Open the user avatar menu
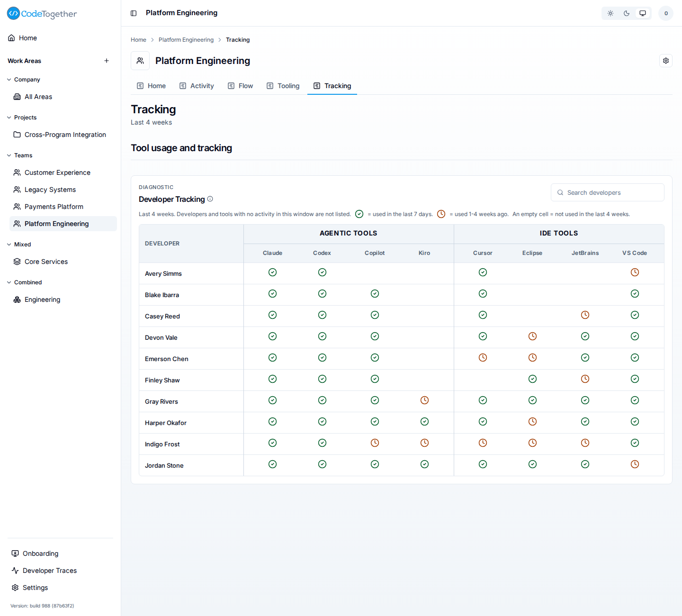The image size is (682, 616). [666, 13]
